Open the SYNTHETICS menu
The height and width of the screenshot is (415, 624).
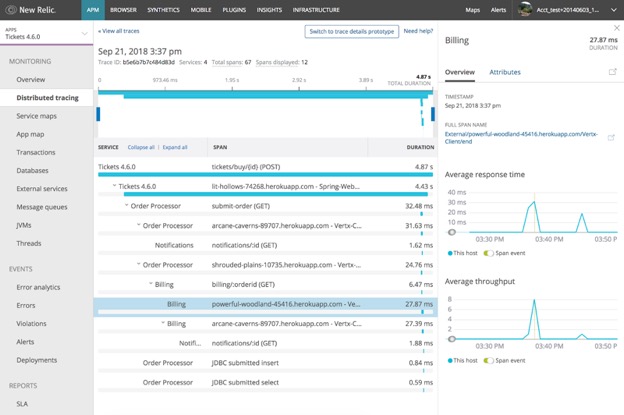pyautogui.click(x=164, y=10)
